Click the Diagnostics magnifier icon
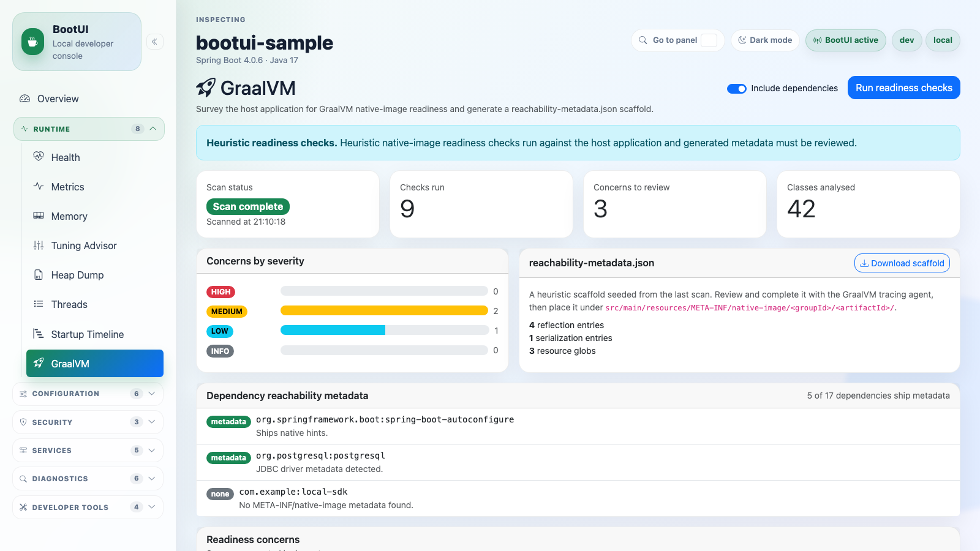Image resolution: width=980 pixels, height=551 pixels. (23, 479)
